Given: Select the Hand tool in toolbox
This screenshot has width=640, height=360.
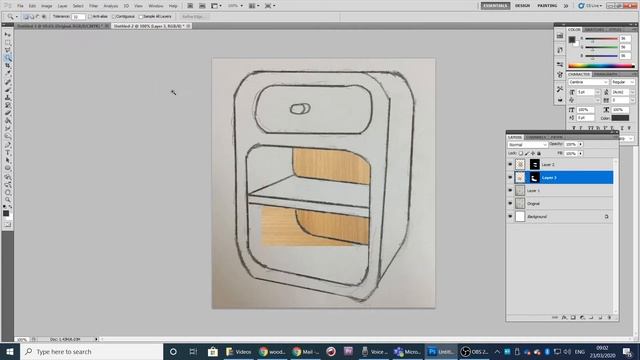Looking at the screenshot, I should pos(7,192).
